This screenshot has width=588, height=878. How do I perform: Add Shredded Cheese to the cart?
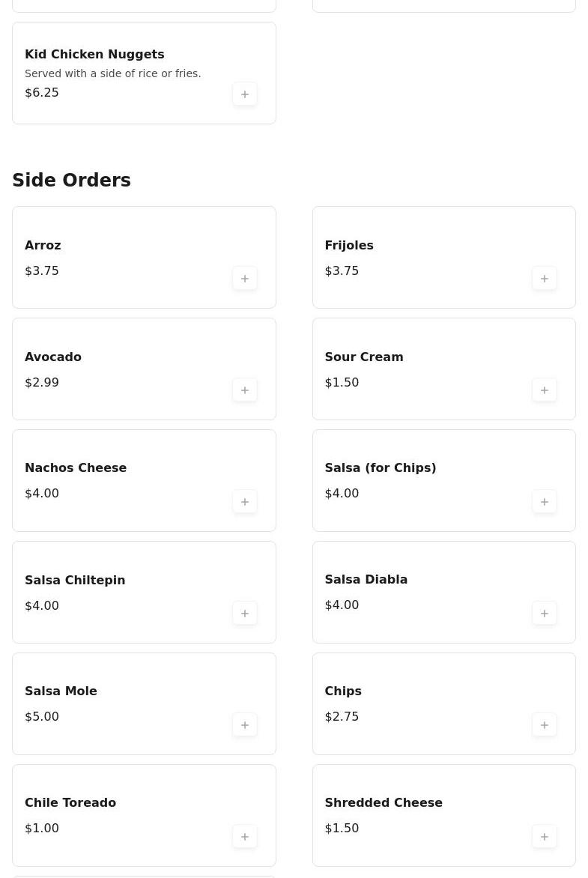[545, 836]
